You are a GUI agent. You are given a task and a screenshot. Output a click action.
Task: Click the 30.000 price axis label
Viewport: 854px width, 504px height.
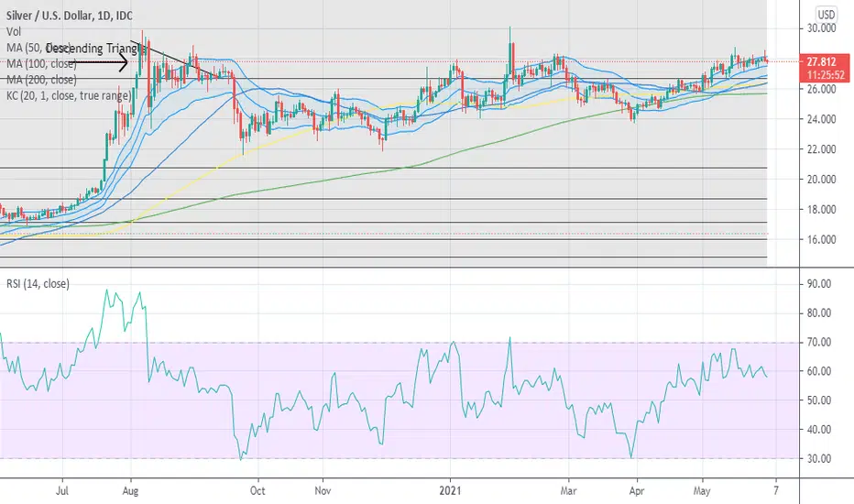pyautogui.click(x=821, y=28)
